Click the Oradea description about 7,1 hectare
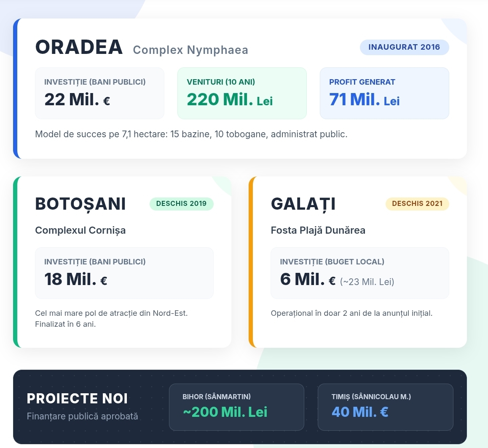 [x=191, y=134]
